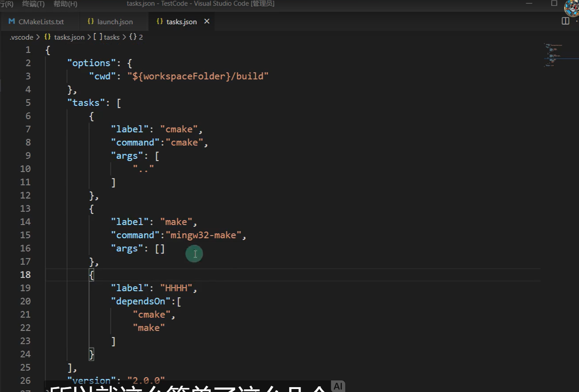Screen dimensions: 579x392
Task: Click line number 5 in the gutter
Action: tap(28, 102)
